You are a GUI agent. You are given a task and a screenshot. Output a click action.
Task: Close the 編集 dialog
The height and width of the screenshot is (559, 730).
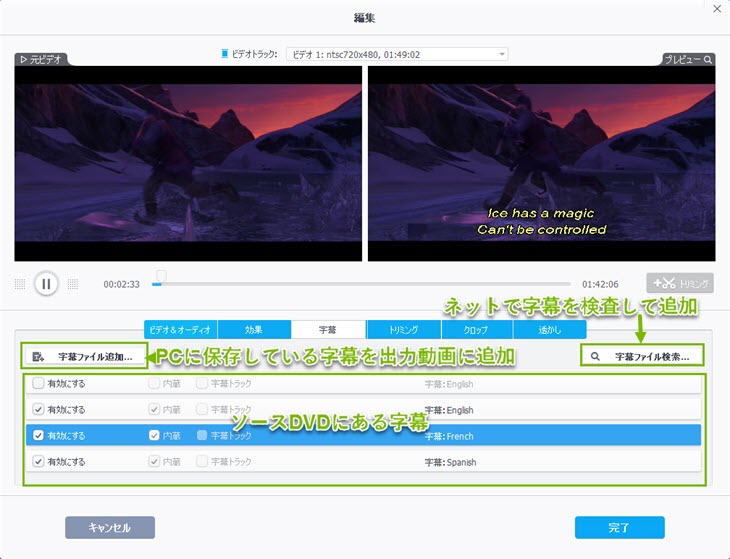717,9
